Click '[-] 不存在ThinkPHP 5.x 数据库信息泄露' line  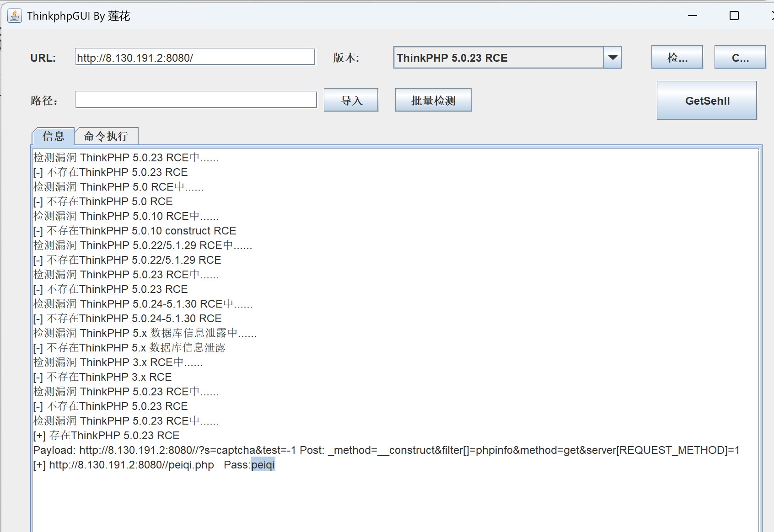tap(129, 348)
